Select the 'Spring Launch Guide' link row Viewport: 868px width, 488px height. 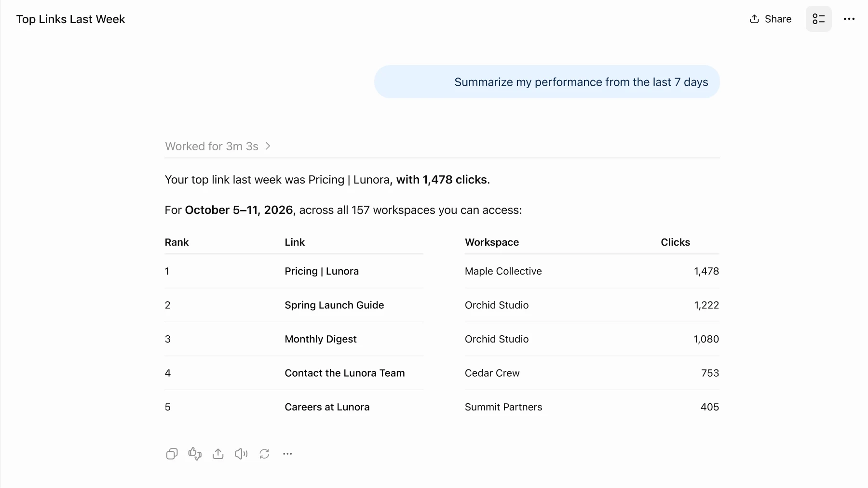coord(334,305)
